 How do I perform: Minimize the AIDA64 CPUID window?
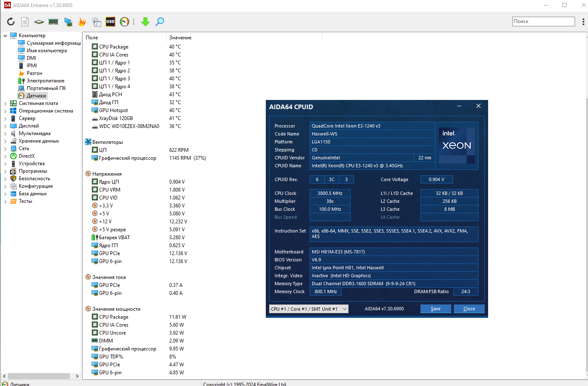(459, 106)
